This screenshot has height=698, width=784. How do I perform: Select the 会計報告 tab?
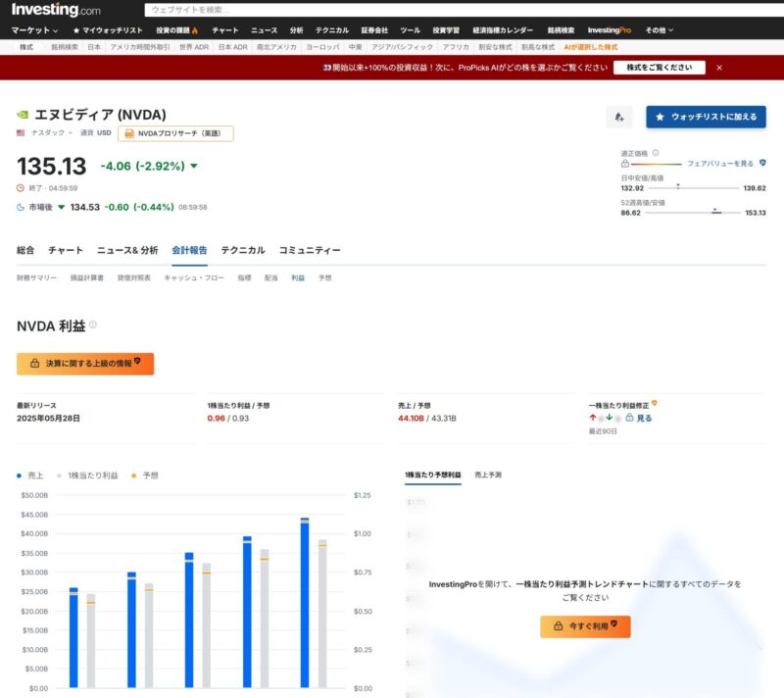[x=189, y=250]
